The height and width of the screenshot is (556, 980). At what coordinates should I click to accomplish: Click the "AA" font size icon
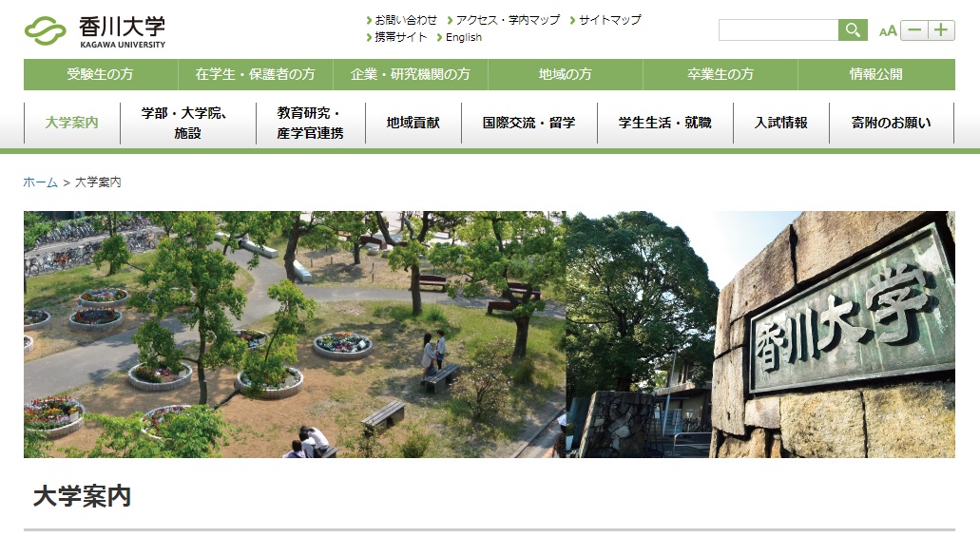coord(886,30)
